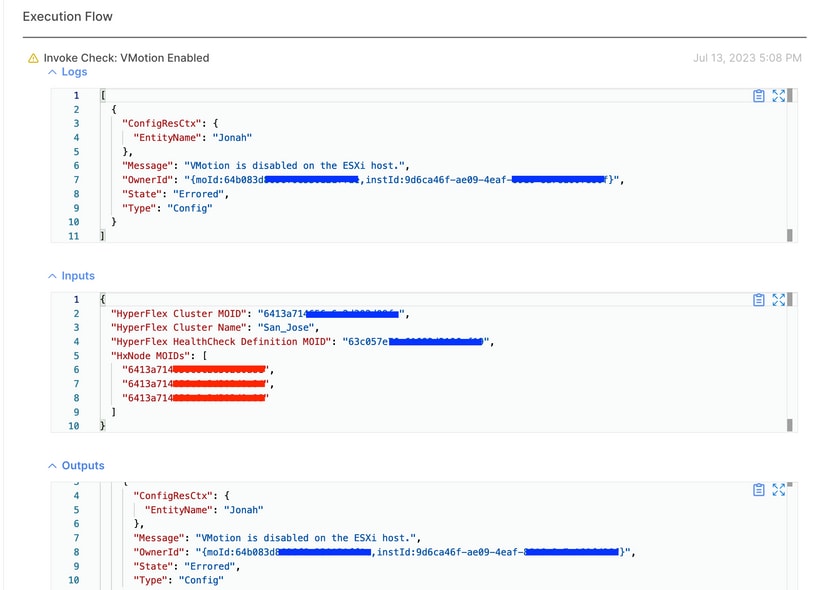
Task: Copy Logs content with clipboard icon
Action: [758, 96]
